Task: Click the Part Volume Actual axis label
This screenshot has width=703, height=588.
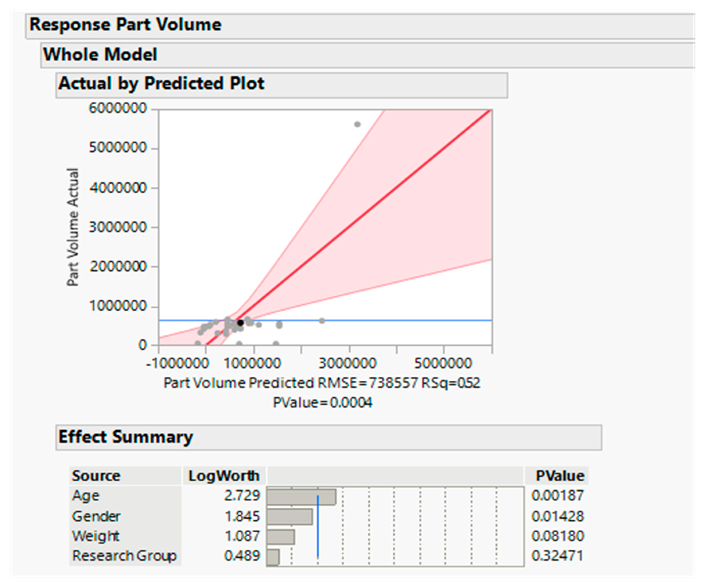Action: point(73,227)
